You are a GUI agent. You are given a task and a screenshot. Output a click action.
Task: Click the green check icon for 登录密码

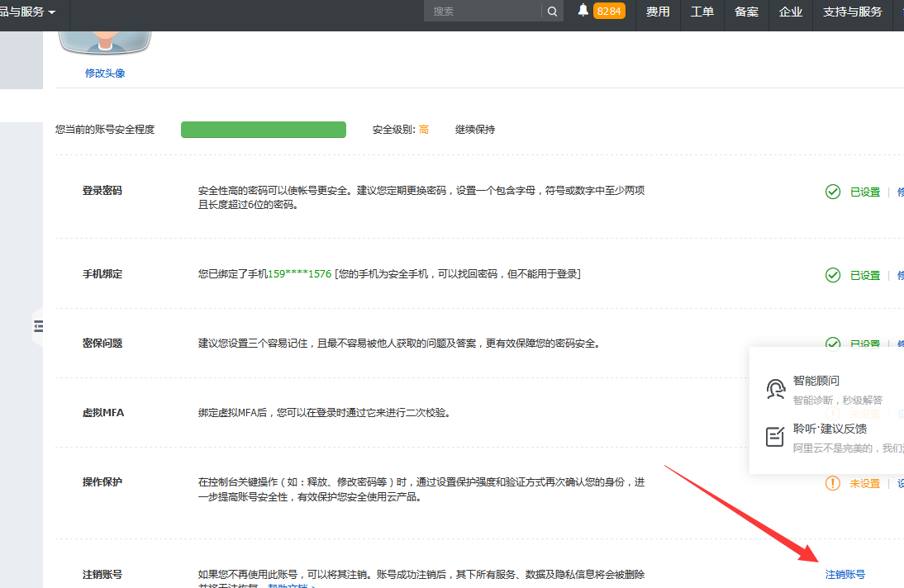[x=833, y=192]
